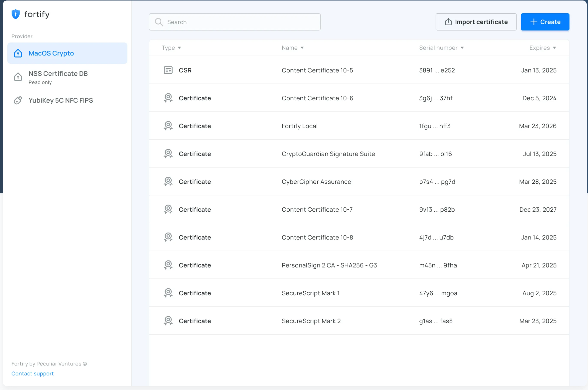The image size is (588, 390).
Task: Click certificate badge icon for SecureScript Mark 1
Action: (168, 293)
